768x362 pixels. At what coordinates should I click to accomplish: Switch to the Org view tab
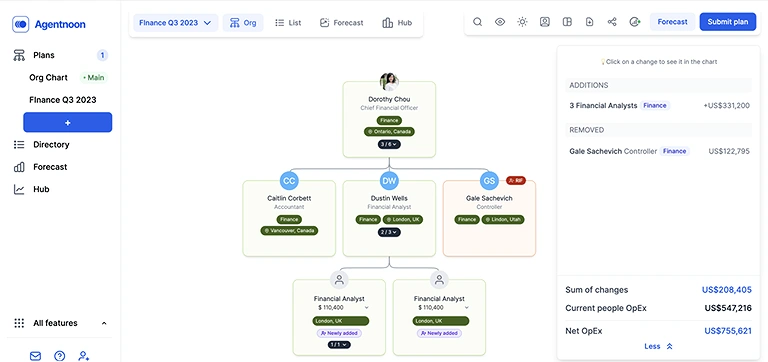[243, 23]
